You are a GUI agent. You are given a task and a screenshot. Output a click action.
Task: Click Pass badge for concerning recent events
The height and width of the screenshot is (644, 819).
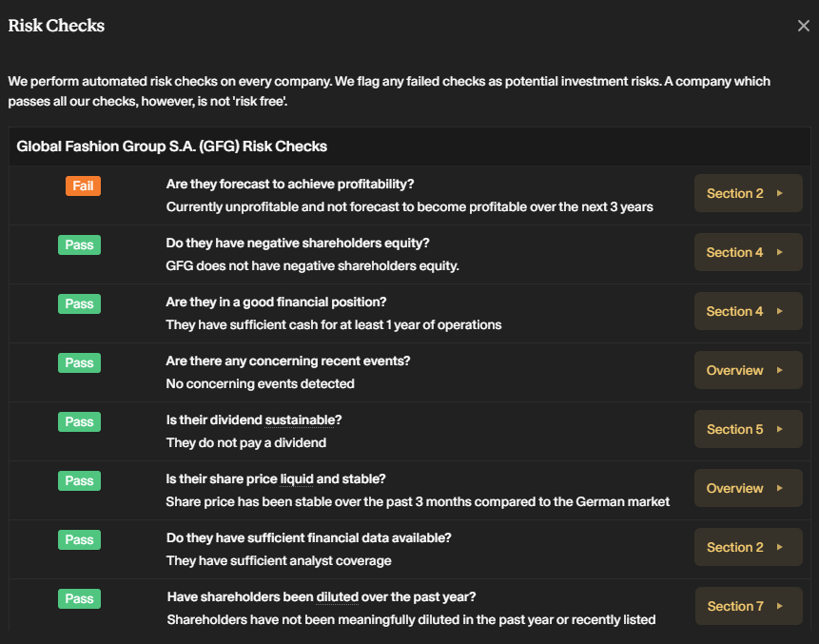(x=79, y=363)
